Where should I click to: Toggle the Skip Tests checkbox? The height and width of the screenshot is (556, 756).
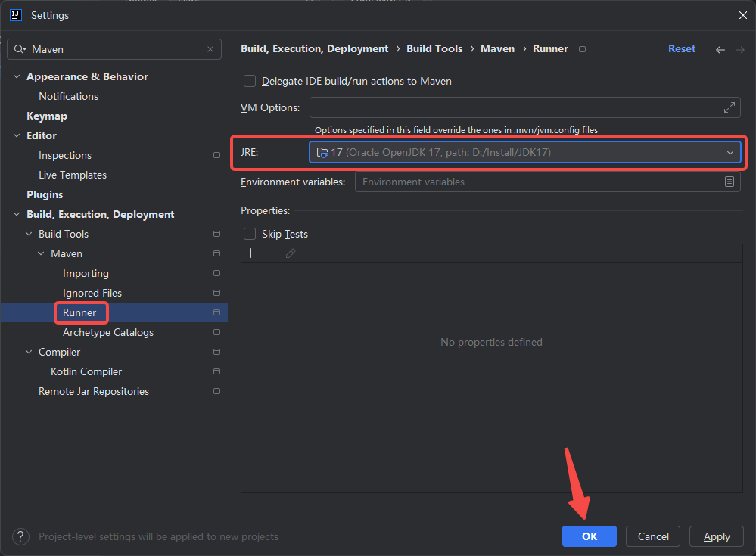coord(250,234)
